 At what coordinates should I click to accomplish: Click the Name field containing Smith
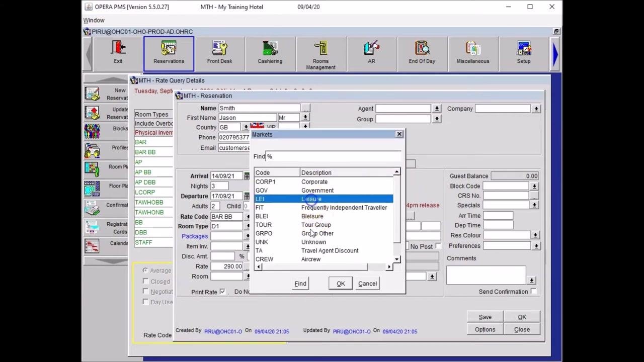259,108
